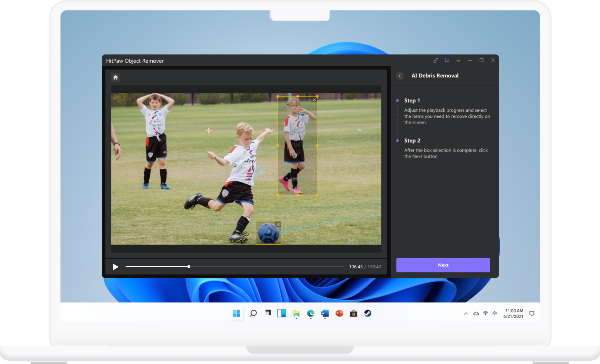Maximize the HitPaw window
This screenshot has width=600, height=364.
coord(481,61)
